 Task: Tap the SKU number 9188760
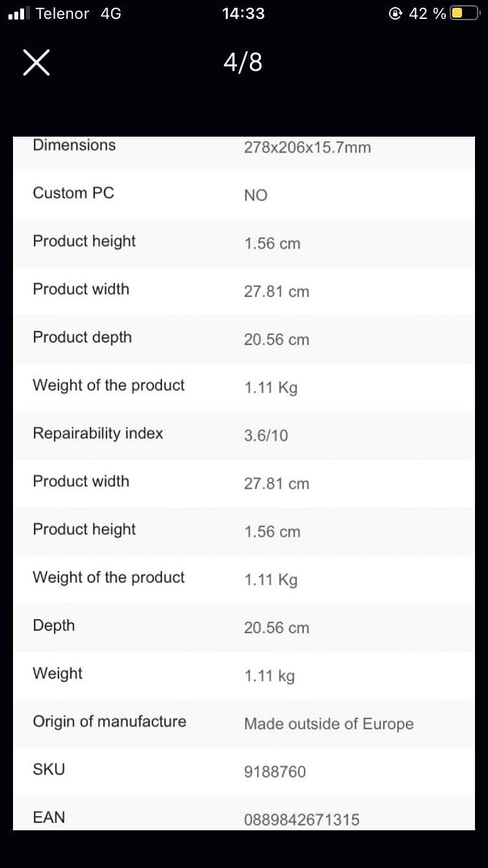[275, 772]
